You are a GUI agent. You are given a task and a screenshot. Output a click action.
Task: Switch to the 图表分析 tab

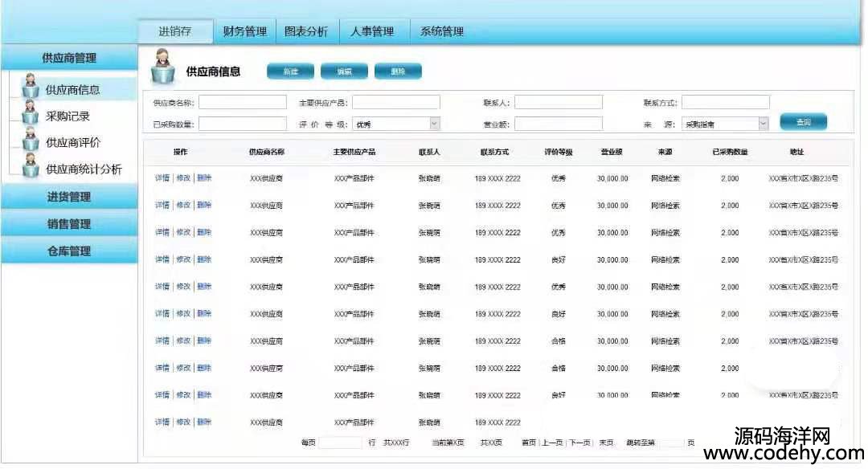306,31
